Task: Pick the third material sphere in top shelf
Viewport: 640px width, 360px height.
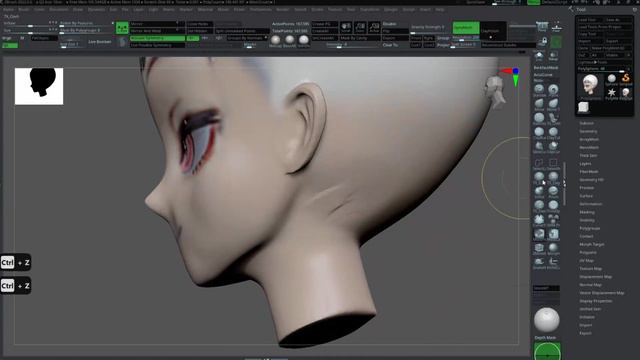Action: click(x=303, y=40)
